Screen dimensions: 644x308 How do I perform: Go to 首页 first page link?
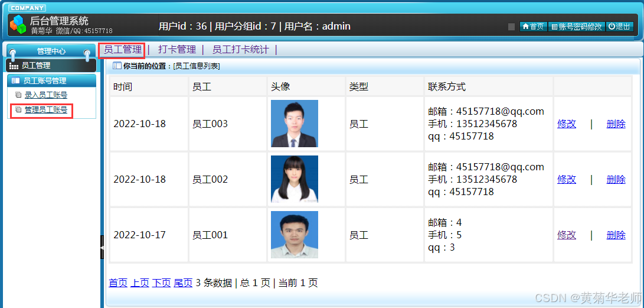click(118, 283)
